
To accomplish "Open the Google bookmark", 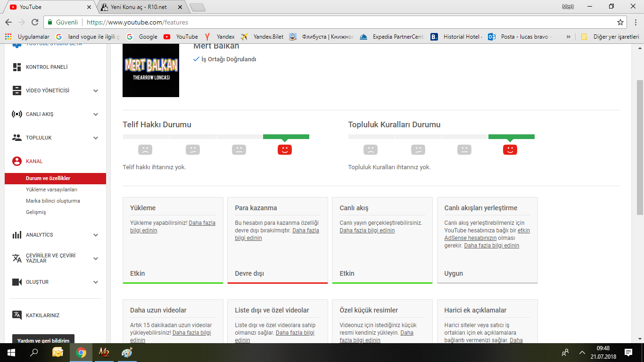I will [x=142, y=37].
